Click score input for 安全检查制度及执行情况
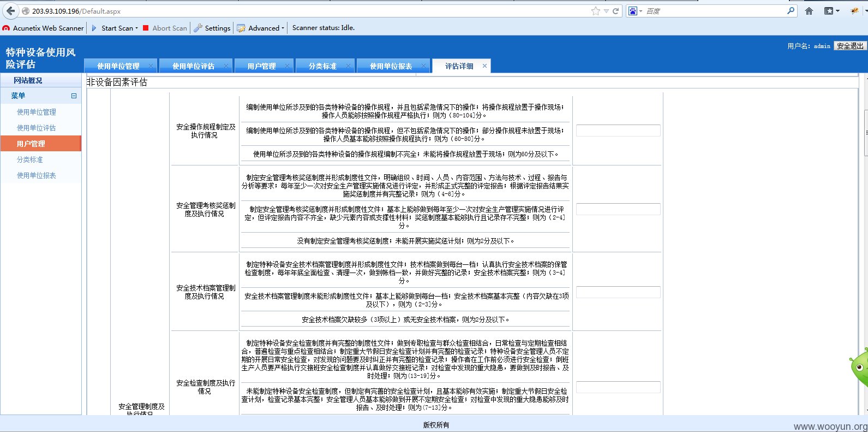 click(618, 387)
